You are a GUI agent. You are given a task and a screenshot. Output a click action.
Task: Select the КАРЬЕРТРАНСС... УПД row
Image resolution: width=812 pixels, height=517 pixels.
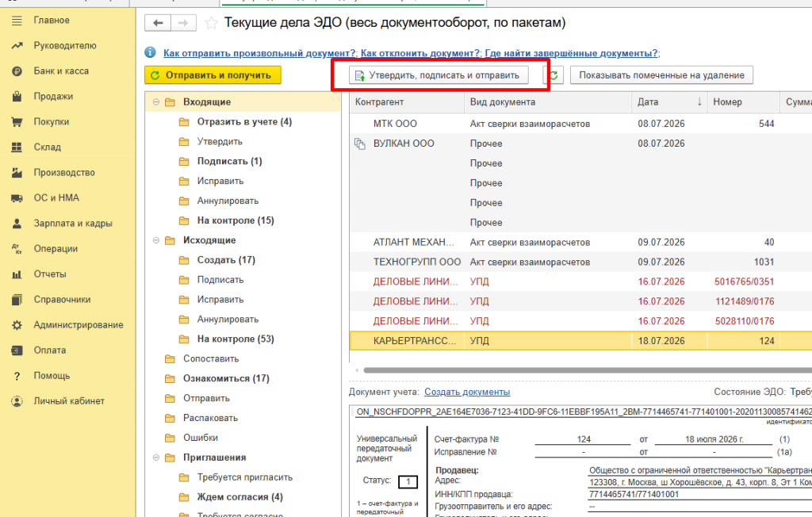[x=580, y=341]
